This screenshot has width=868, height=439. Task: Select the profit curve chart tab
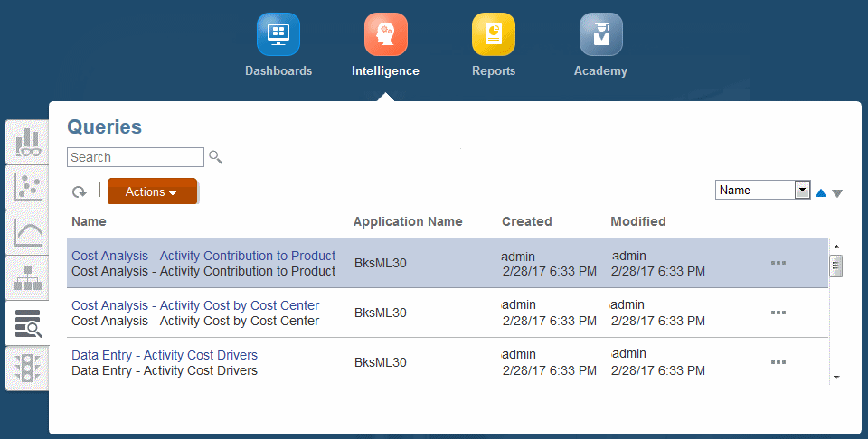pos(27,233)
